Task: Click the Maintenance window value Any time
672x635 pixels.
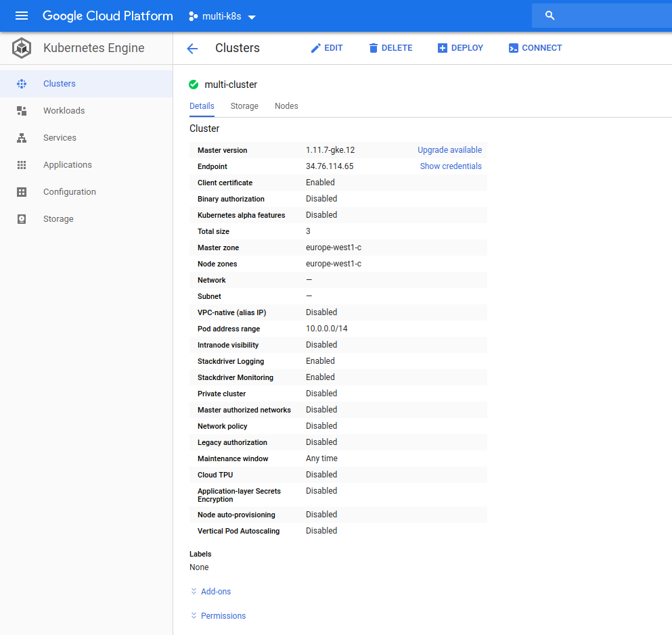Action: coord(322,458)
